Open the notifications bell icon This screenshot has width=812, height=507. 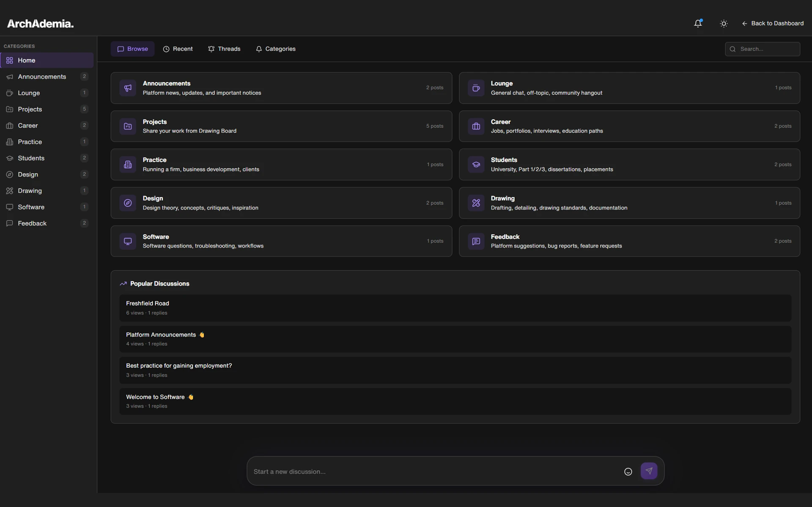point(698,24)
